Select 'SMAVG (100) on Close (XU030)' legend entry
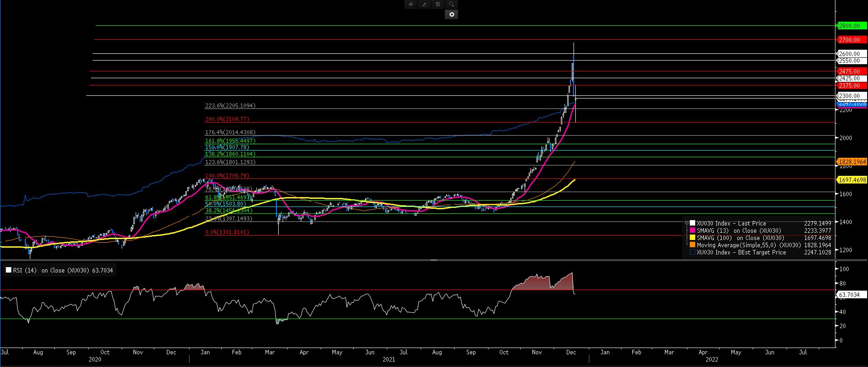This screenshot has height=367, width=868. [740, 238]
